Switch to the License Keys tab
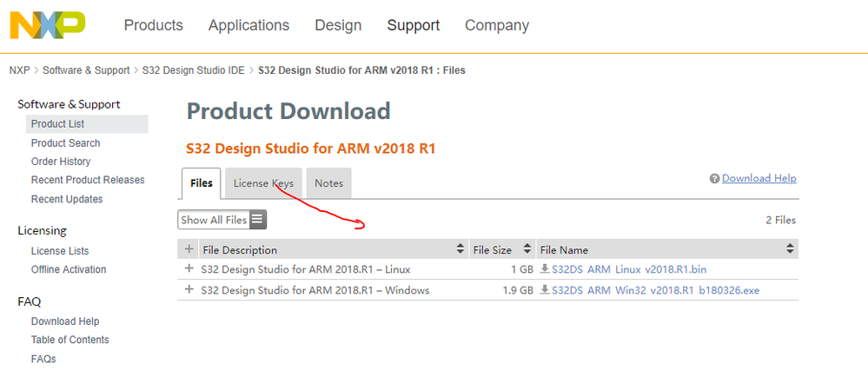 [x=263, y=183]
